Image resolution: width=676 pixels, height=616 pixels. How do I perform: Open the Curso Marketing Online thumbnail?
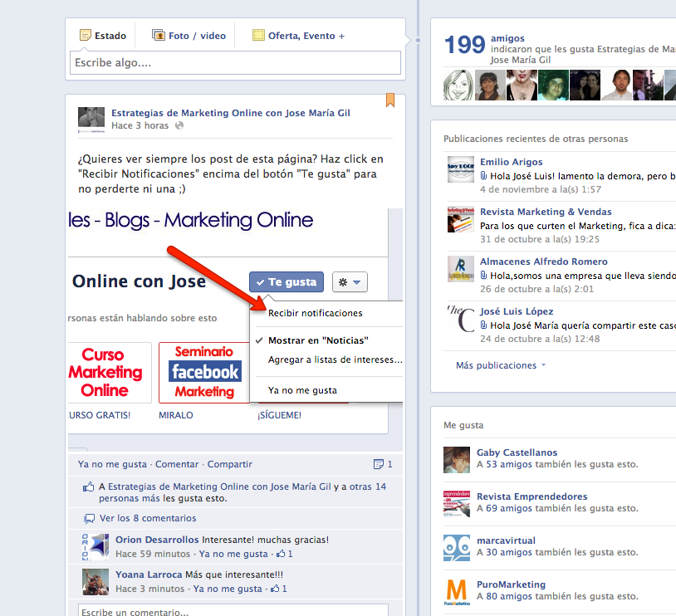pos(110,373)
